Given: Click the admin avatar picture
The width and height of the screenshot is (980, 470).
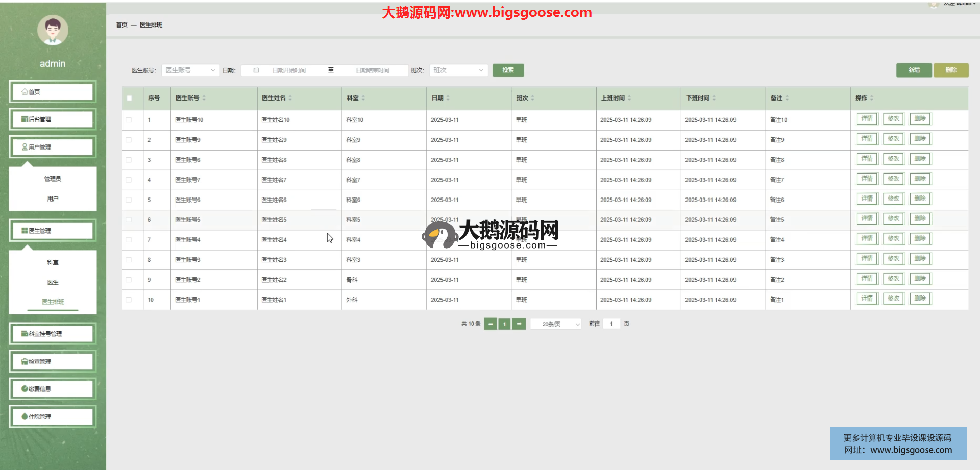Looking at the screenshot, I should click(53, 30).
